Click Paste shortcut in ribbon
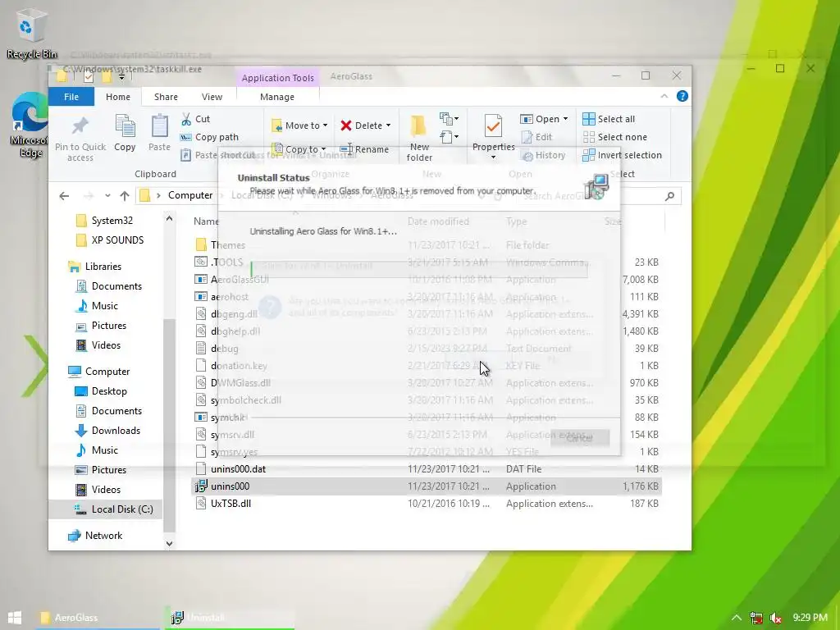The image size is (840, 630). click(218, 155)
